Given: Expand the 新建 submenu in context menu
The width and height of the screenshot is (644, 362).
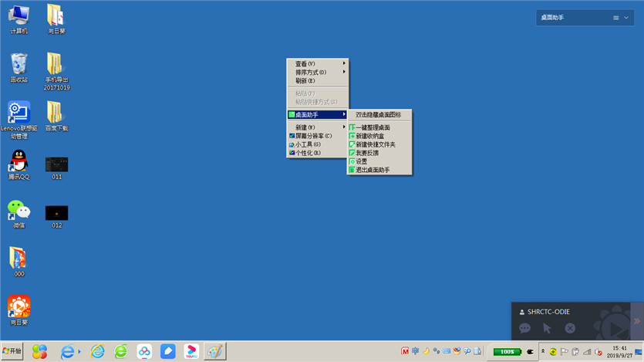Looking at the screenshot, I should [x=317, y=127].
